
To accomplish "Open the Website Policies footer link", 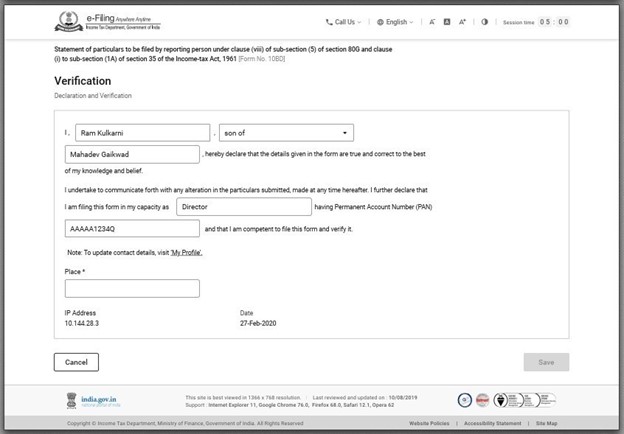I will coord(429,424).
